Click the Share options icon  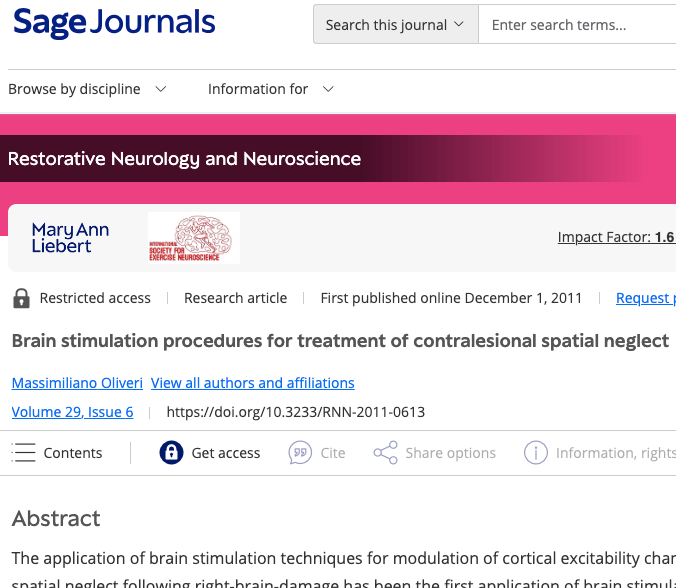point(385,453)
